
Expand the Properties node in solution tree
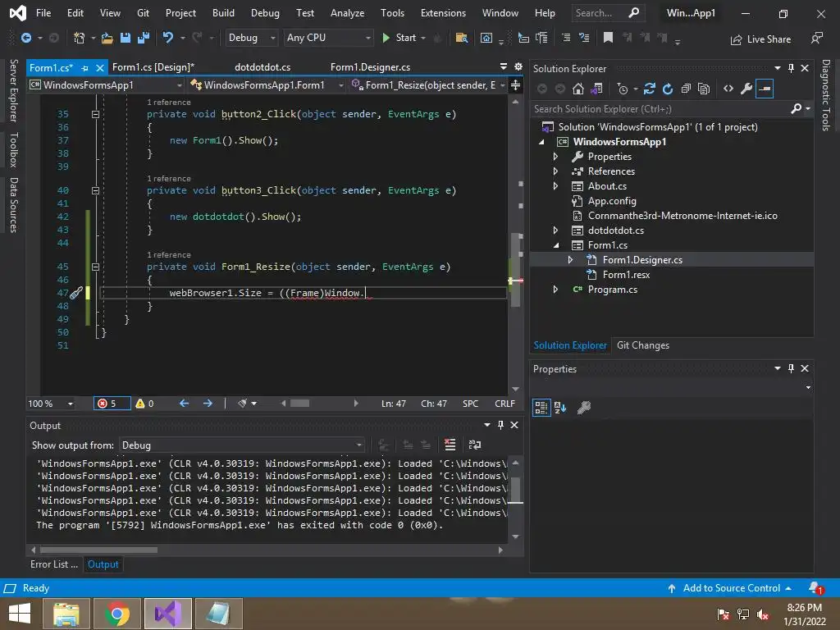[555, 157]
